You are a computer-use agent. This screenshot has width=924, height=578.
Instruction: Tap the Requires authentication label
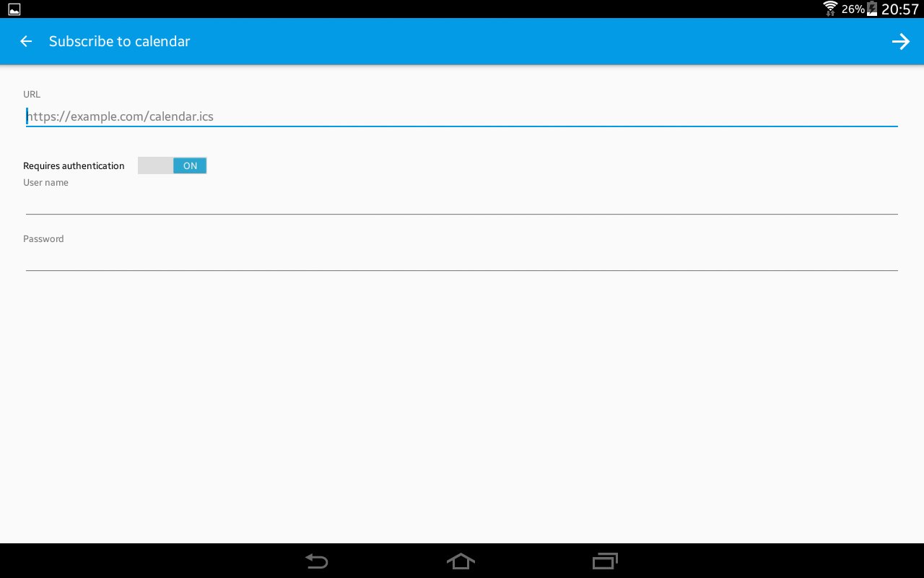74,165
